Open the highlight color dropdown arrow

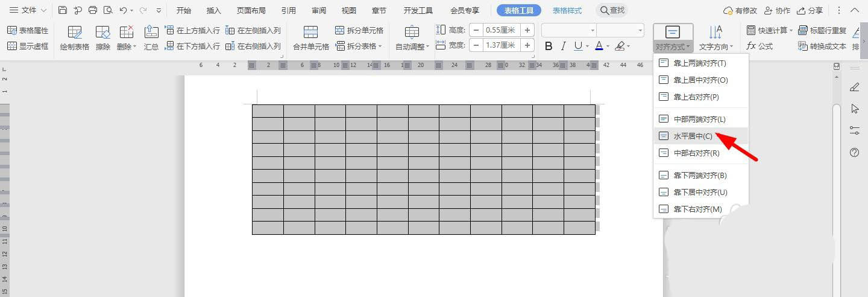628,46
